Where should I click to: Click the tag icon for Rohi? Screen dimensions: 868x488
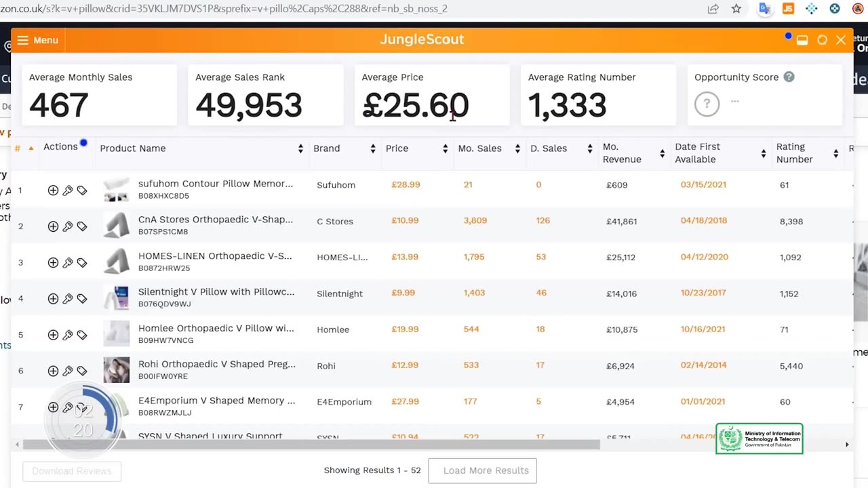coord(82,371)
